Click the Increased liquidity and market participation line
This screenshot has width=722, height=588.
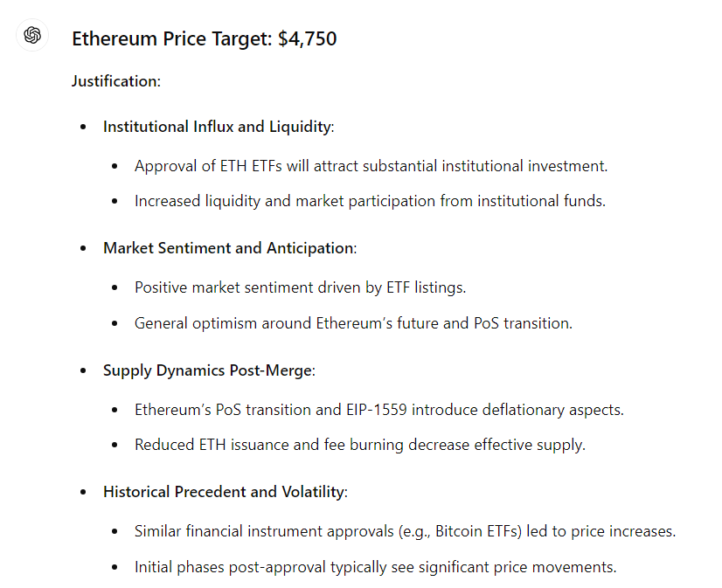[370, 201]
